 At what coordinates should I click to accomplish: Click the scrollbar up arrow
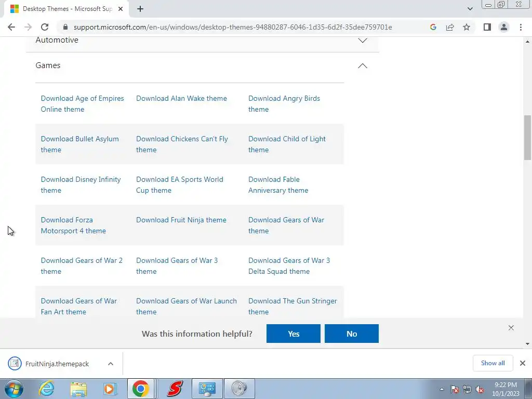(x=527, y=42)
